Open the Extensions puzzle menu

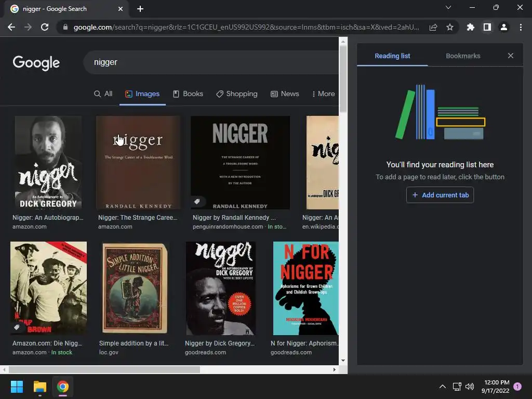point(471,27)
